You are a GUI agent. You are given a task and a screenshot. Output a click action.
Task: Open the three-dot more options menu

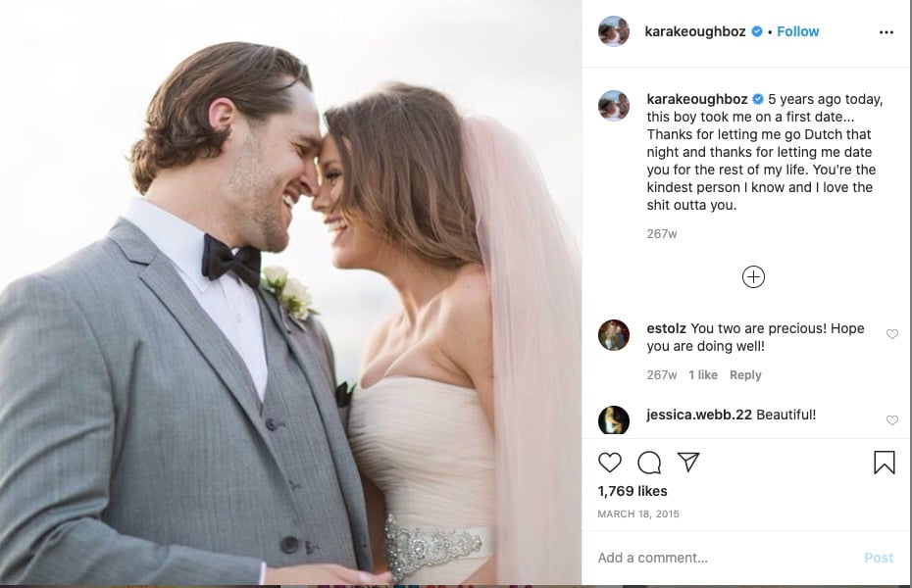pyautogui.click(x=886, y=32)
